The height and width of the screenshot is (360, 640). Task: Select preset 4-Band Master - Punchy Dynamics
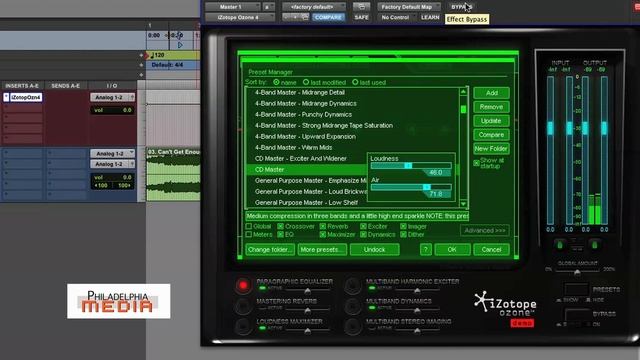[303, 115]
